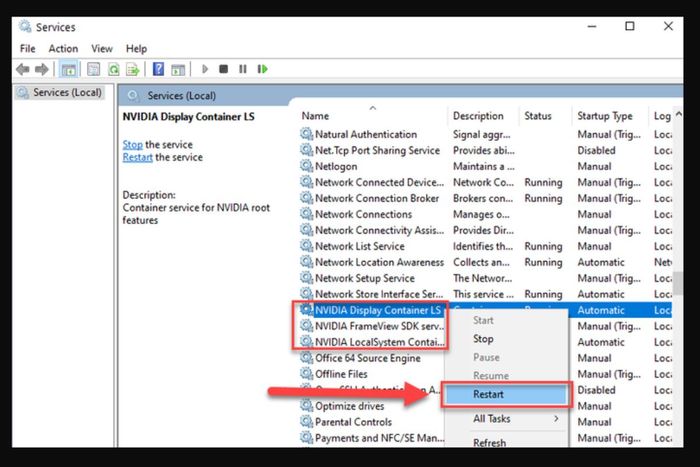The height and width of the screenshot is (467, 700).
Task: Click the services list scrollbar thumb
Action: (678, 283)
